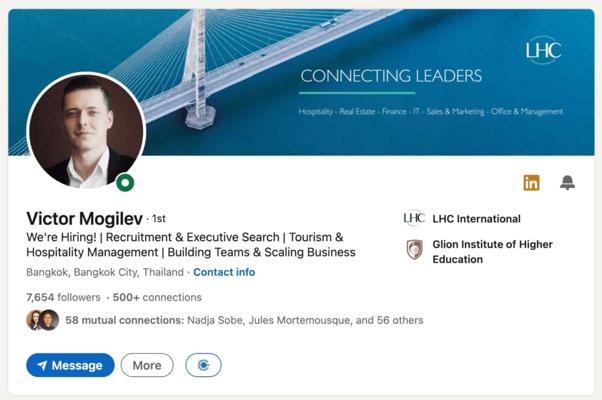
Task: Open Victor Mogilev's profile photo
Action: [x=85, y=131]
